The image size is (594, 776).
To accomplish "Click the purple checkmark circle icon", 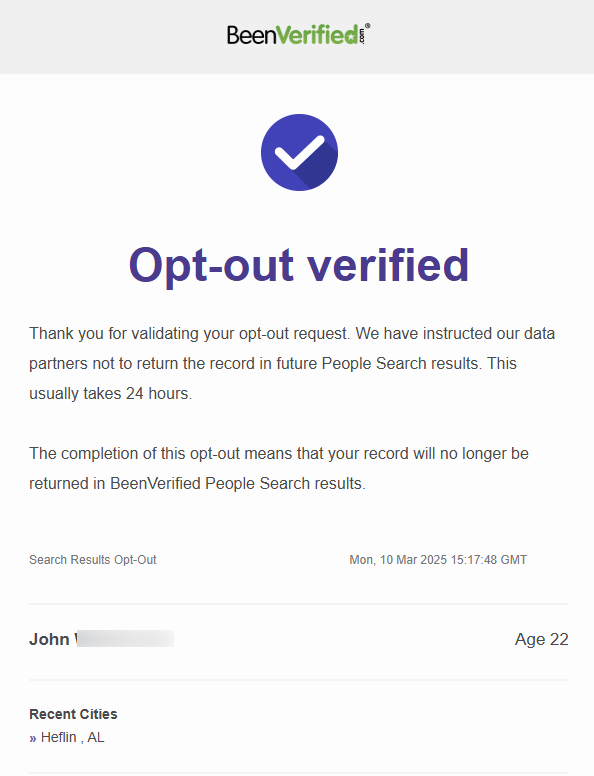I will coord(299,152).
